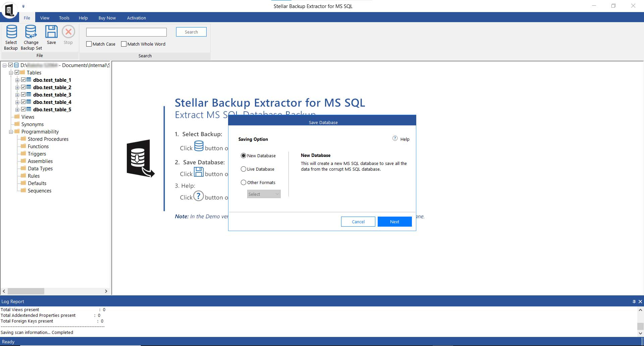Click the horizontal scrollbar thumb in the tree panel
Viewport: 644px width, 346px height.
click(x=26, y=291)
